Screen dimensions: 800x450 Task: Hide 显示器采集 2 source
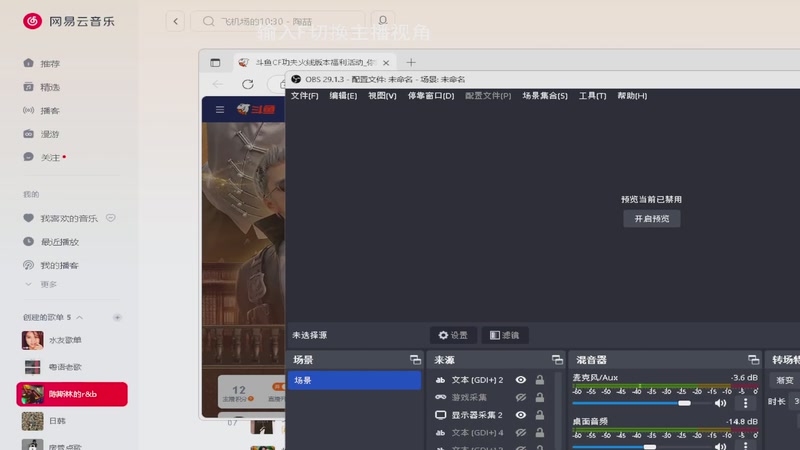pos(520,415)
